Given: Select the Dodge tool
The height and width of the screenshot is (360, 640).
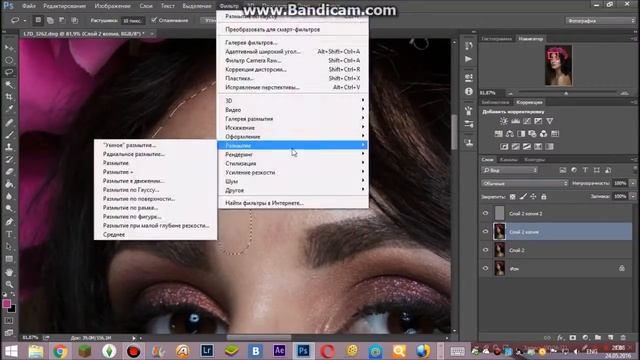Looking at the screenshot, I should tap(9, 209).
